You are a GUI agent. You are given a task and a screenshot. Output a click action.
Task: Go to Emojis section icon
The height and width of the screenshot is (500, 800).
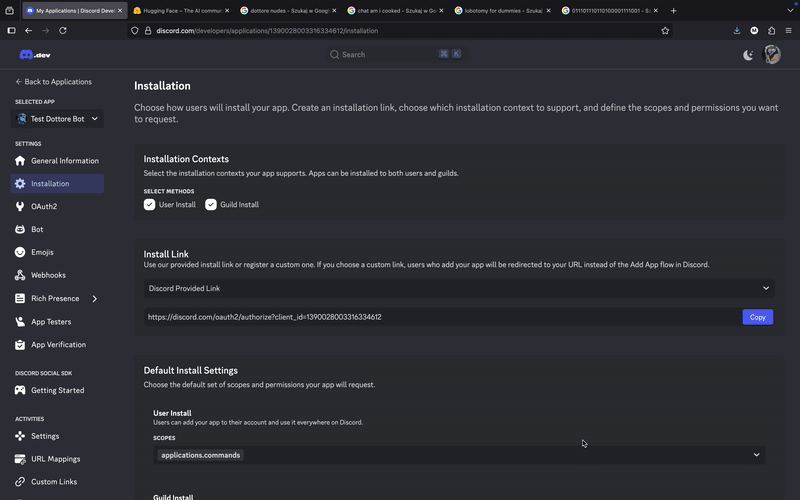tap(21, 252)
